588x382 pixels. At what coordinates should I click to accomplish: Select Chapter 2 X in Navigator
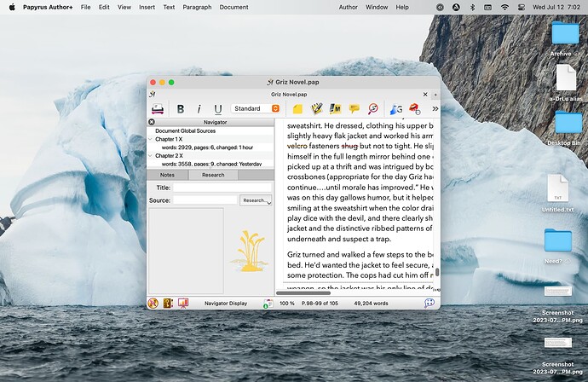[x=169, y=156]
